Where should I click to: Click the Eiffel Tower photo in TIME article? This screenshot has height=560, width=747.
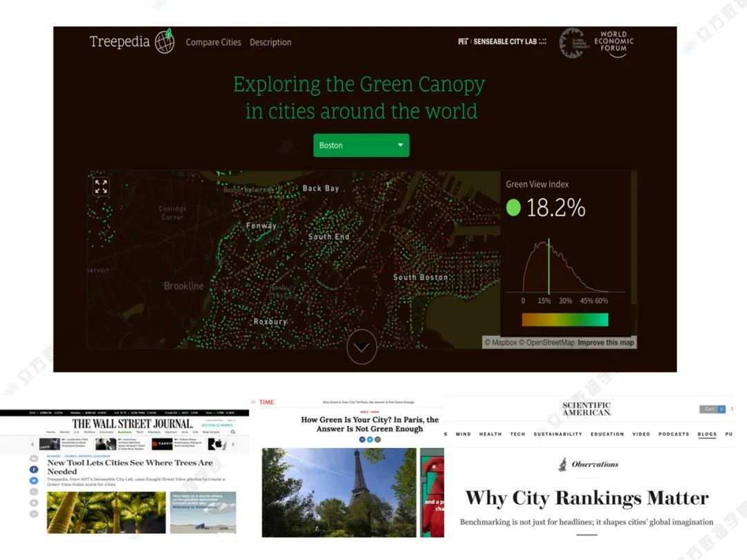click(x=339, y=492)
